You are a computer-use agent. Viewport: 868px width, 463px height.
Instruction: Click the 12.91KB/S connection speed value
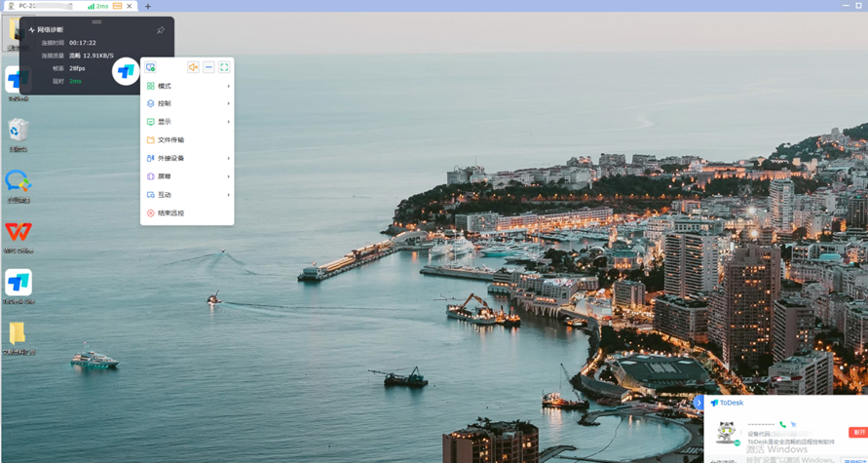click(98, 56)
